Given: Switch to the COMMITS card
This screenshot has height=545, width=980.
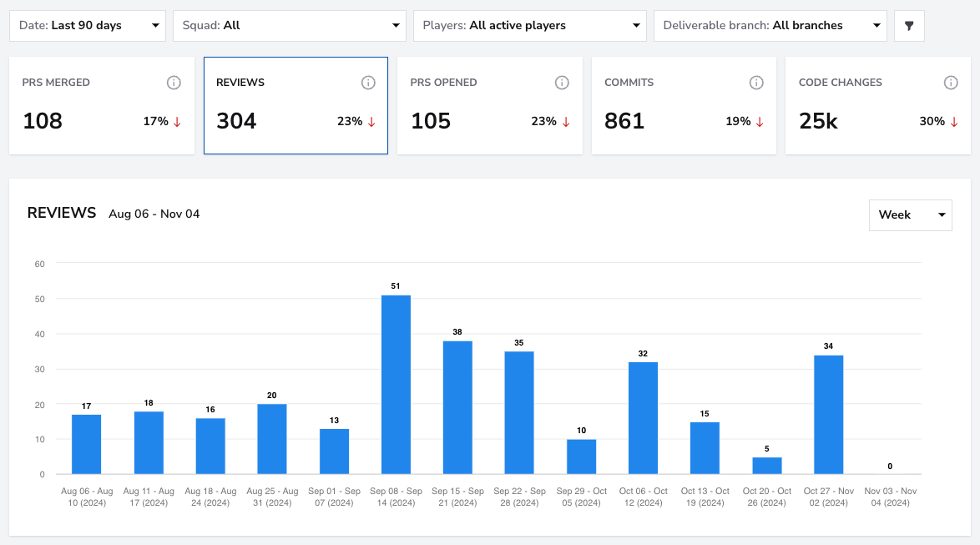Looking at the screenshot, I should tap(684, 106).
